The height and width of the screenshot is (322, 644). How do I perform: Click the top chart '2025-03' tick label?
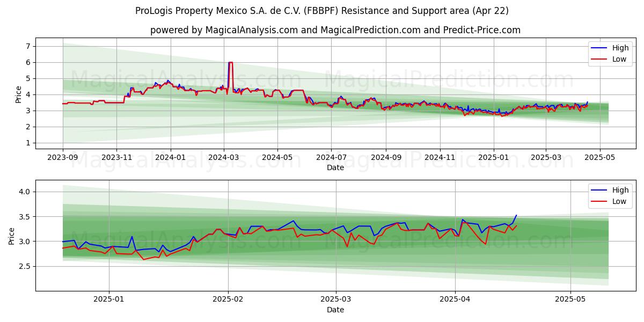546,157
